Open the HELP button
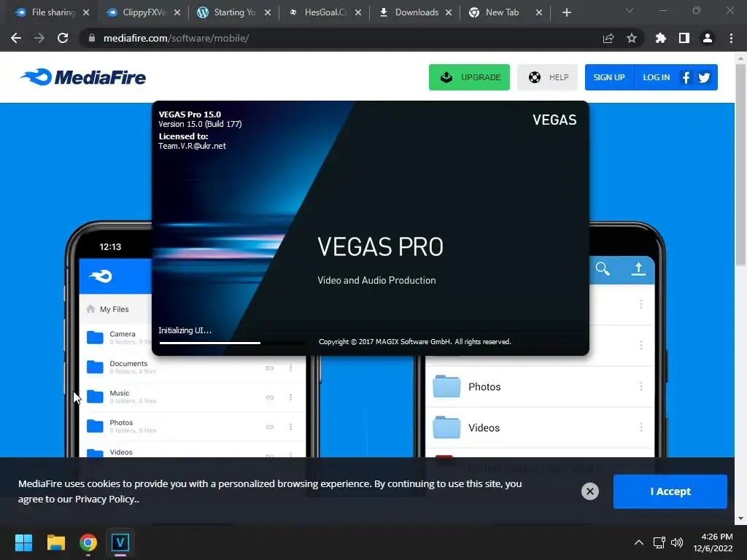Viewport: 747px width, 560px height. point(547,77)
